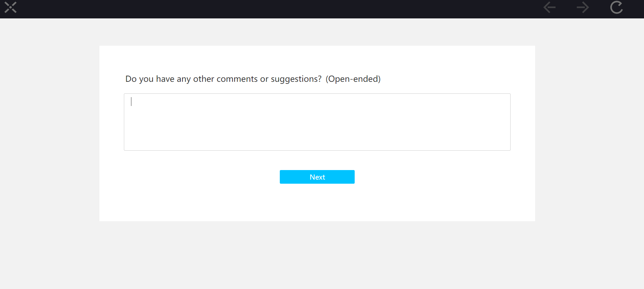
Task: Refresh using the circular arrow icon
Action: point(616,7)
